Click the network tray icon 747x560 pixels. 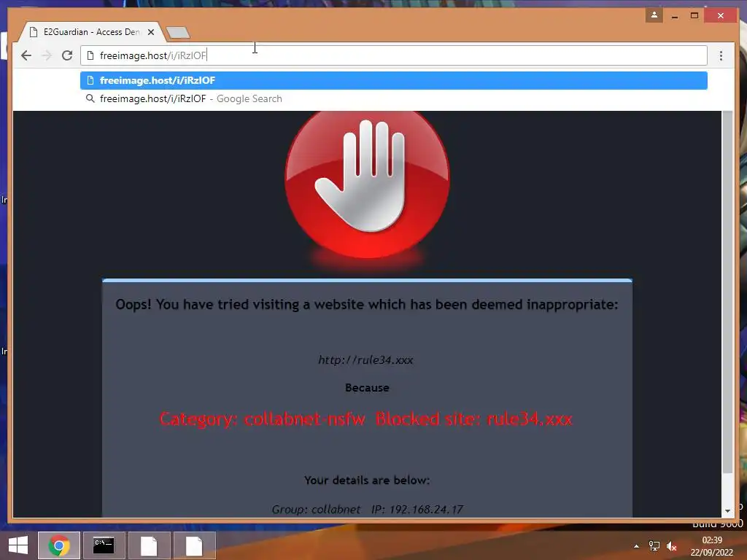coord(654,546)
